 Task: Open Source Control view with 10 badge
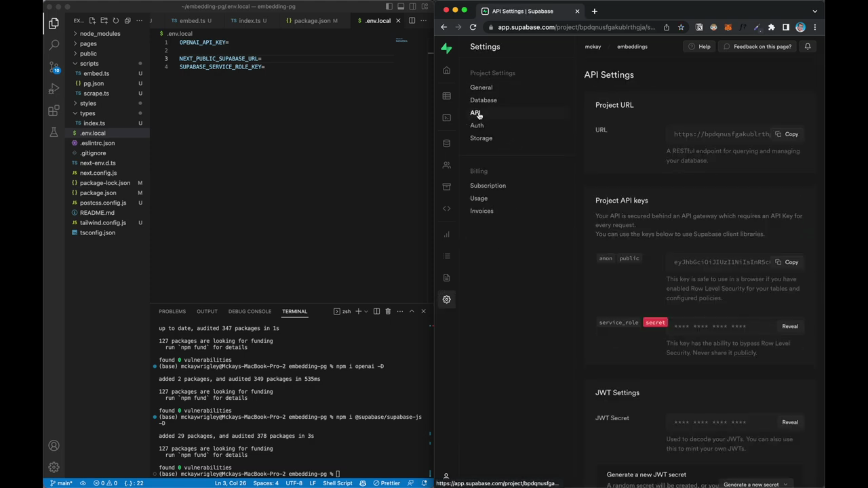[x=54, y=67]
